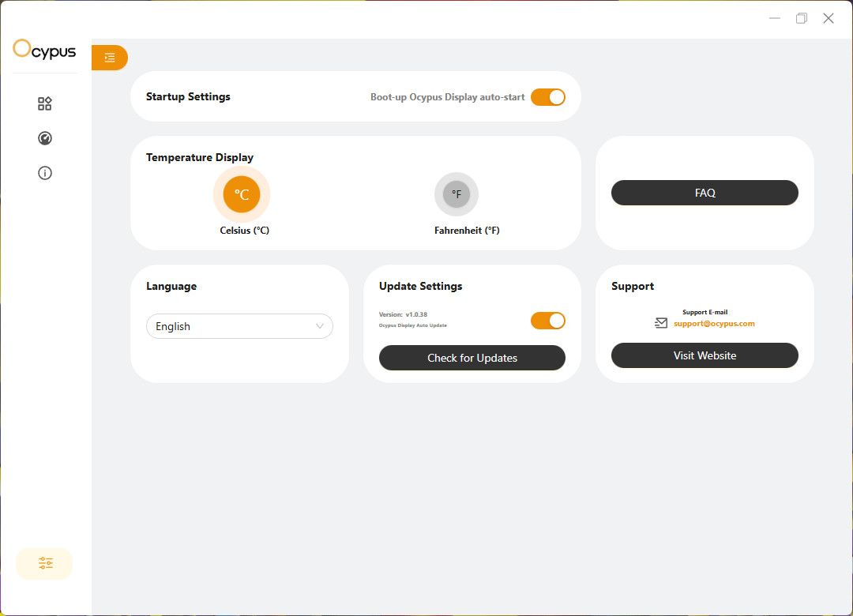Open the Language dropdown showing English
Image resolution: width=853 pixels, height=616 pixels.
[239, 326]
